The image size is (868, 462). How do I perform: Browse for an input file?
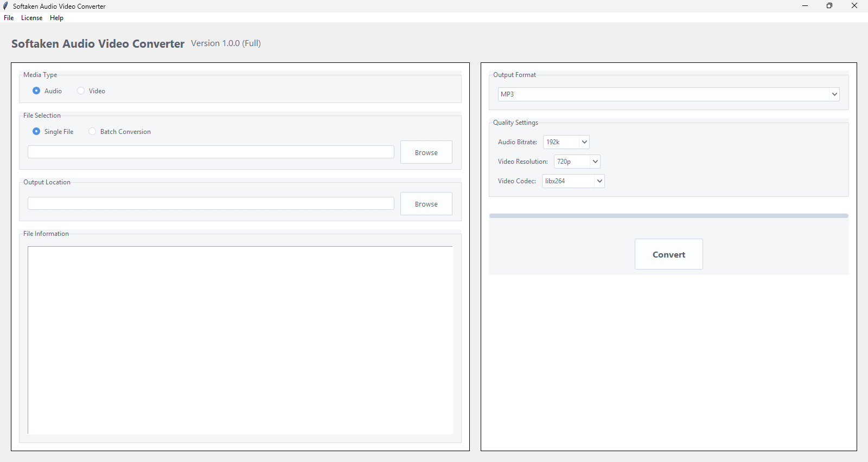426,152
